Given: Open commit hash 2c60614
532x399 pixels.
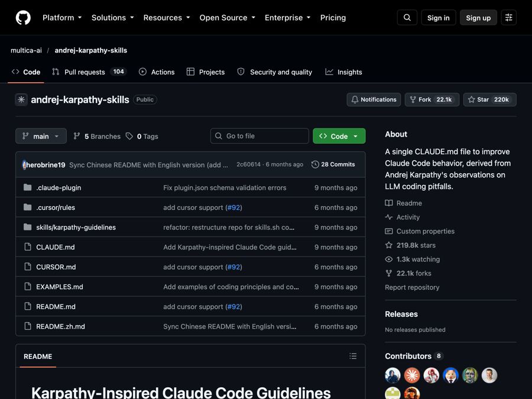Looking at the screenshot, I should tap(248, 164).
